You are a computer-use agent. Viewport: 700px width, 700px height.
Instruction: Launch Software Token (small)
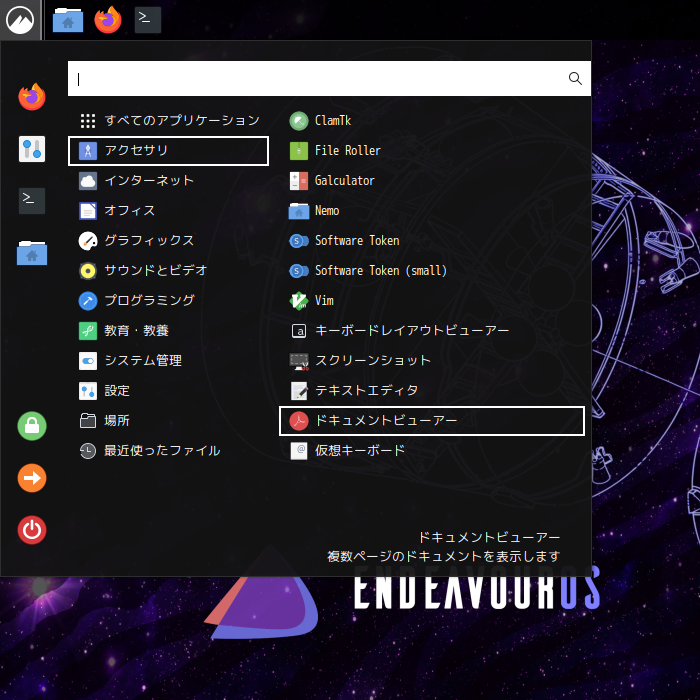pyautogui.click(x=432, y=271)
